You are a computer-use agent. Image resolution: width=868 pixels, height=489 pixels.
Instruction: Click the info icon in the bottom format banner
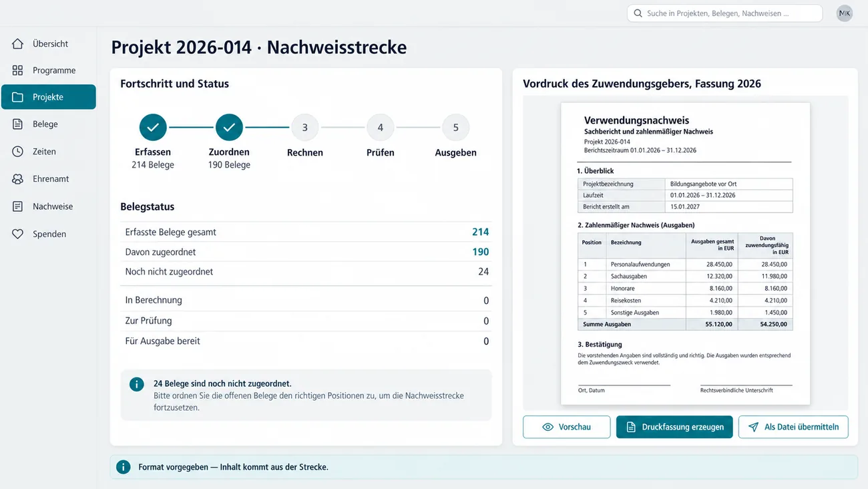click(x=123, y=467)
